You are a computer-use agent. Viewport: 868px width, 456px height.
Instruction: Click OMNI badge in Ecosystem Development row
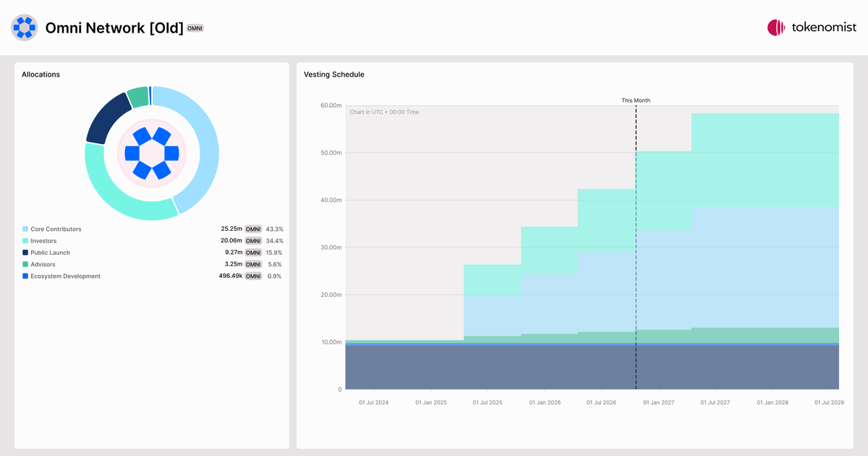pyautogui.click(x=253, y=276)
